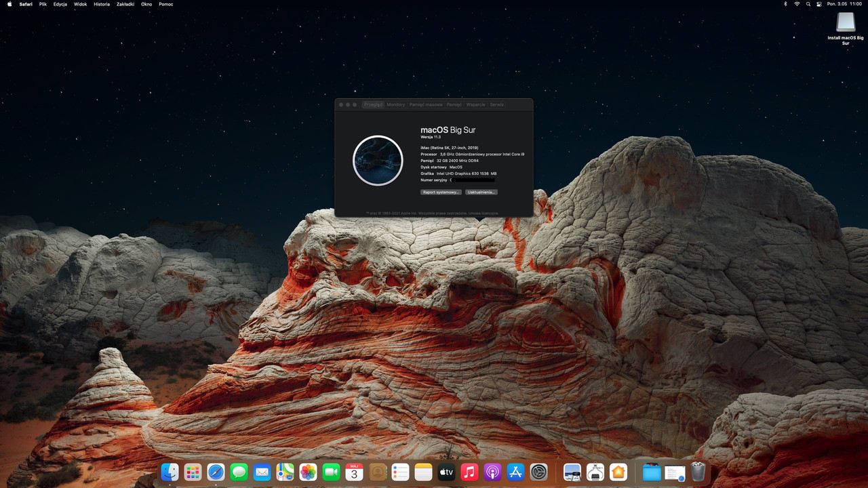
Task: Open Control Center from menu bar
Action: [819, 4]
